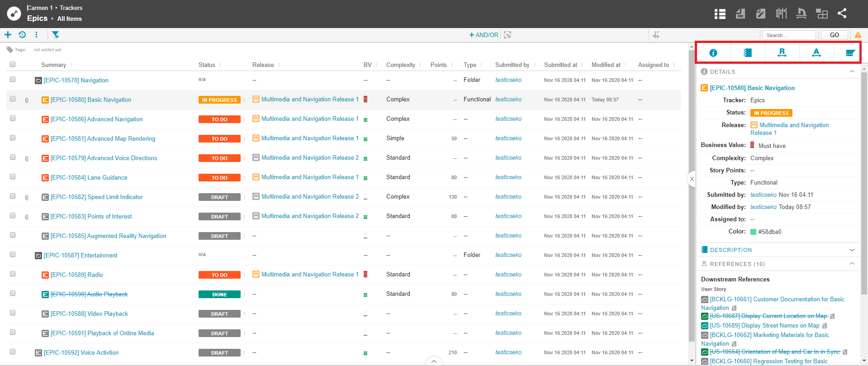Expand the DESCRIPTION section chevron
868x366 pixels.
pyautogui.click(x=852, y=250)
